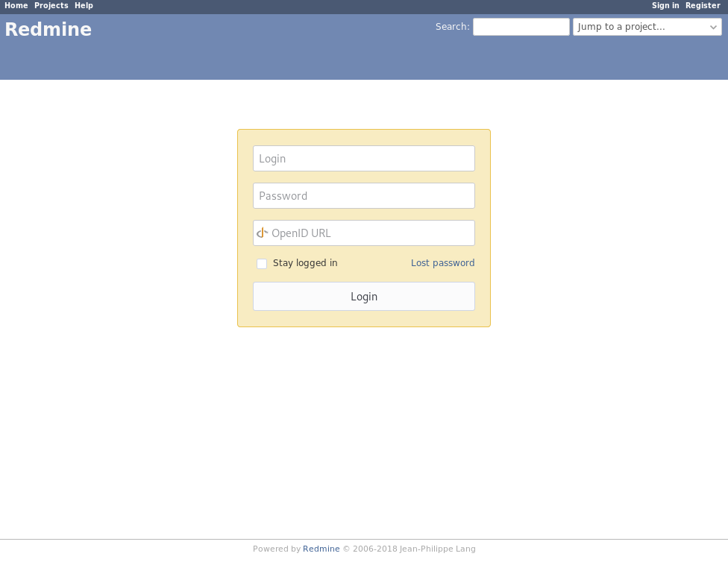Viewport: 728px width, 568px height.
Task: Open the Projects menu item
Action: [x=51, y=5]
